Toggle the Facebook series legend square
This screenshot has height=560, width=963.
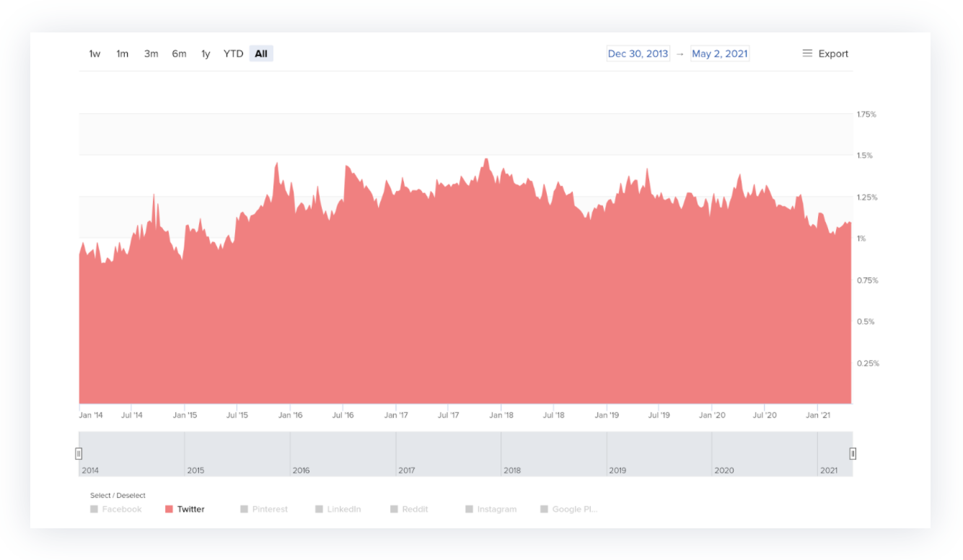click(94, 509)
